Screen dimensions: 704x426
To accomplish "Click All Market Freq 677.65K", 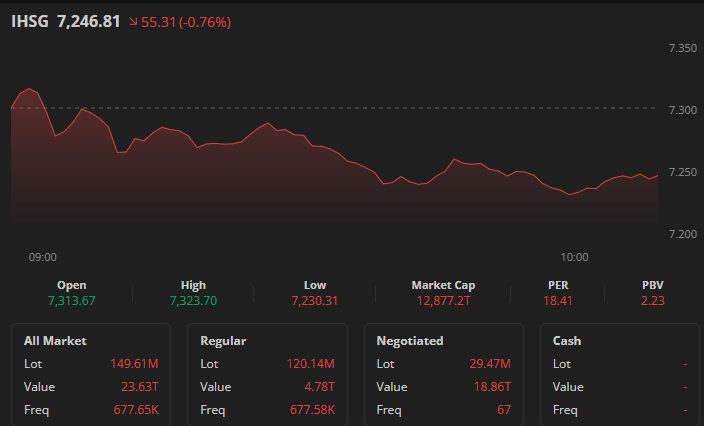I will [x=136, y=409].
